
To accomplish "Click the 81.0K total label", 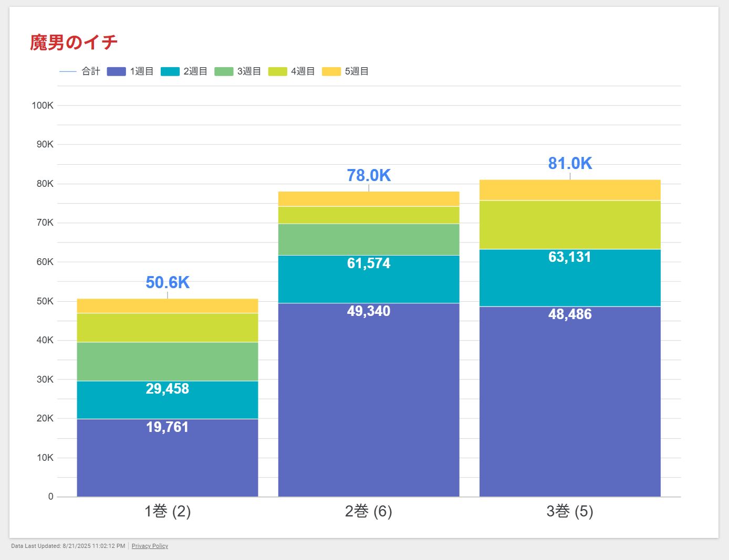I will pyautogui.click(x=570, y=163).
